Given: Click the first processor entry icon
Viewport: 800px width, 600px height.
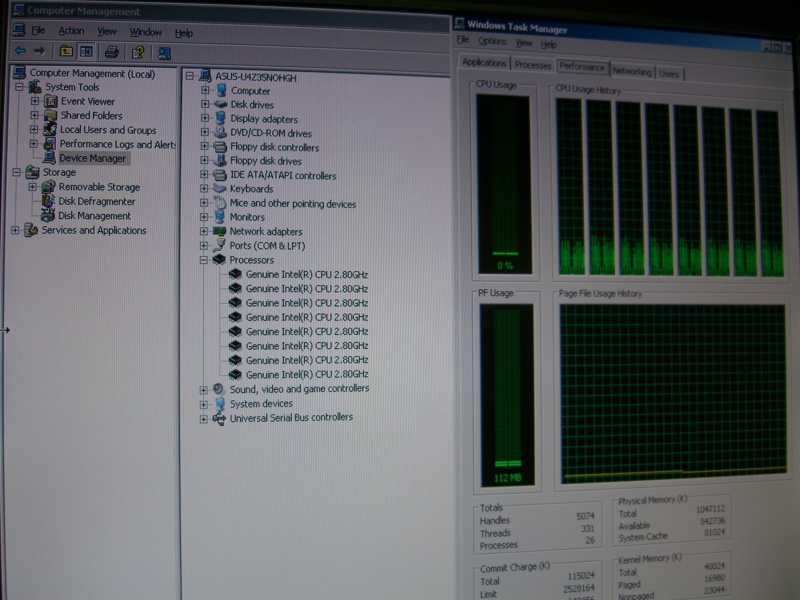Looking at the screenshot, I should point(235,274).
